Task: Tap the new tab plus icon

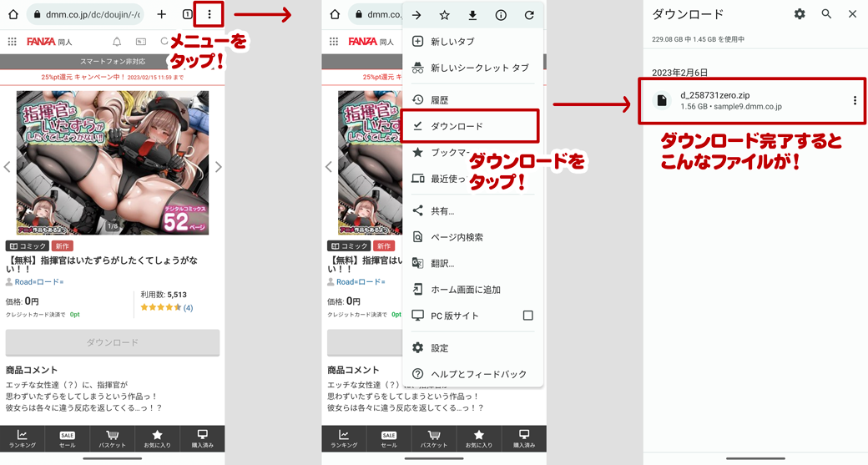Action: point(162,14)
